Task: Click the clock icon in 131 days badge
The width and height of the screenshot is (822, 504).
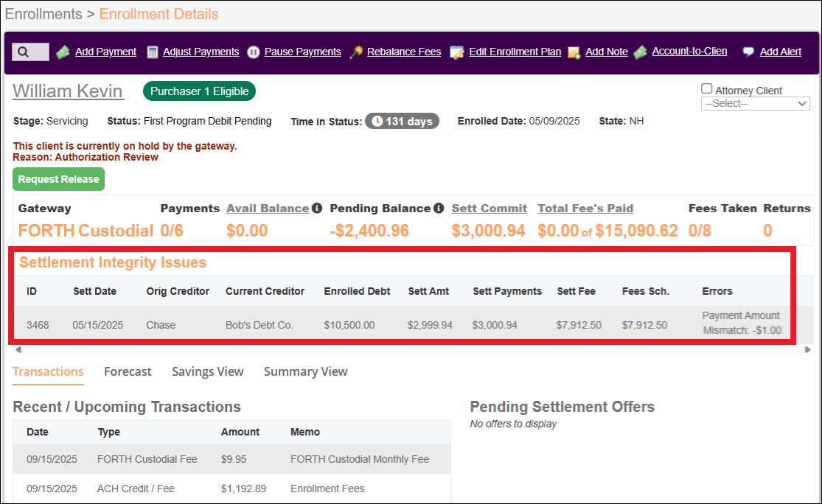Action: coord(377,121)
